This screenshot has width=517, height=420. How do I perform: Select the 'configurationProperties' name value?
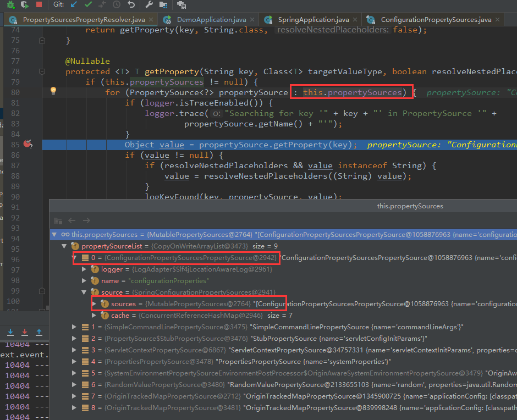[x=168, y=281]
